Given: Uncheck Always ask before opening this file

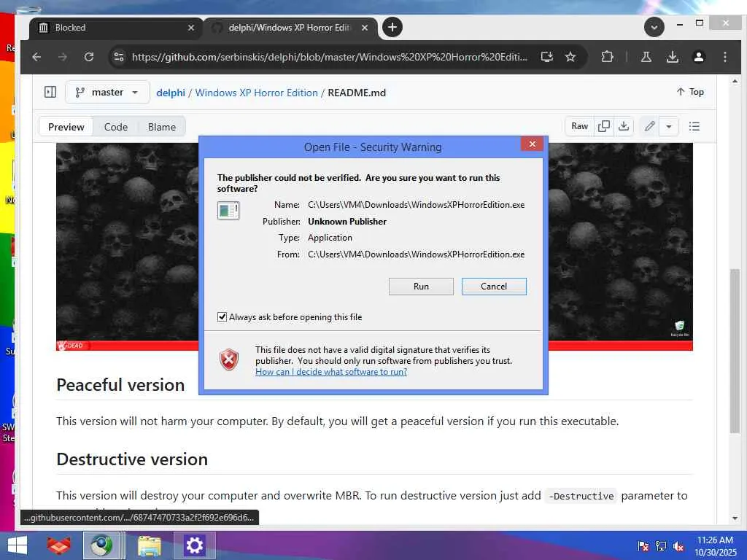Looking at the screenshot, I should [222, 316].
